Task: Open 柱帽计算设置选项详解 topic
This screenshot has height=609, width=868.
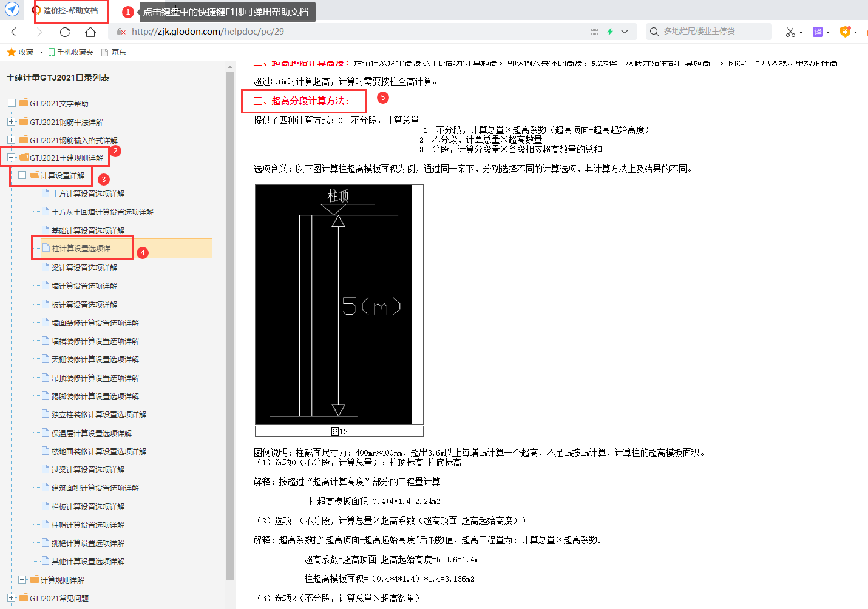Action: [88, 525]
